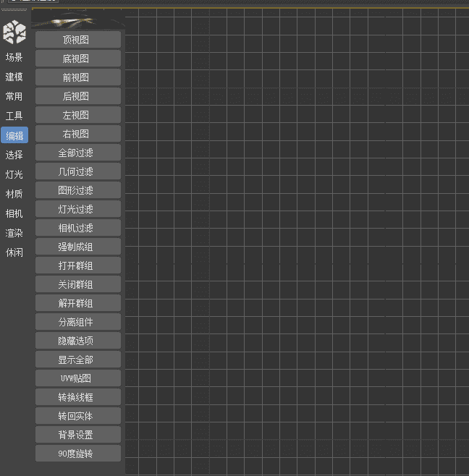Image resolution: width=469 pixels, height=476 pixels.
Task: Open 背景设置 settings
Action: (77, 435)
